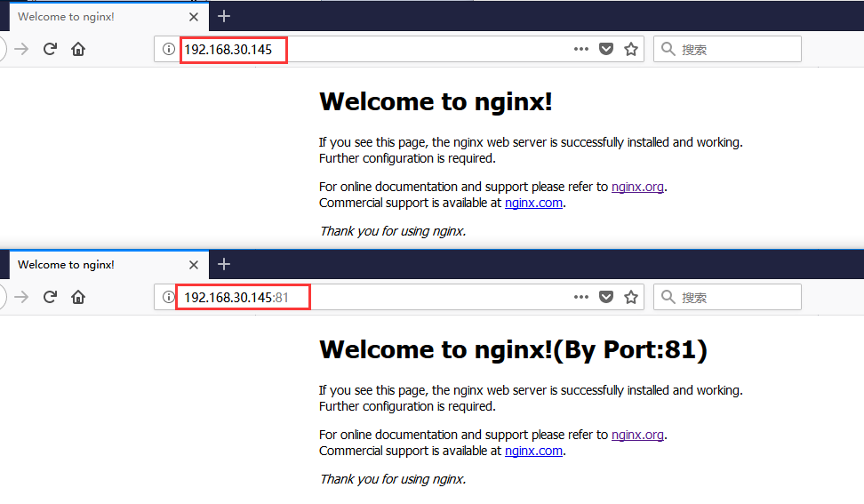Screen dimensions: 864x504
Task: Open page actions menu in bottom browser
Action: [580, 297]
